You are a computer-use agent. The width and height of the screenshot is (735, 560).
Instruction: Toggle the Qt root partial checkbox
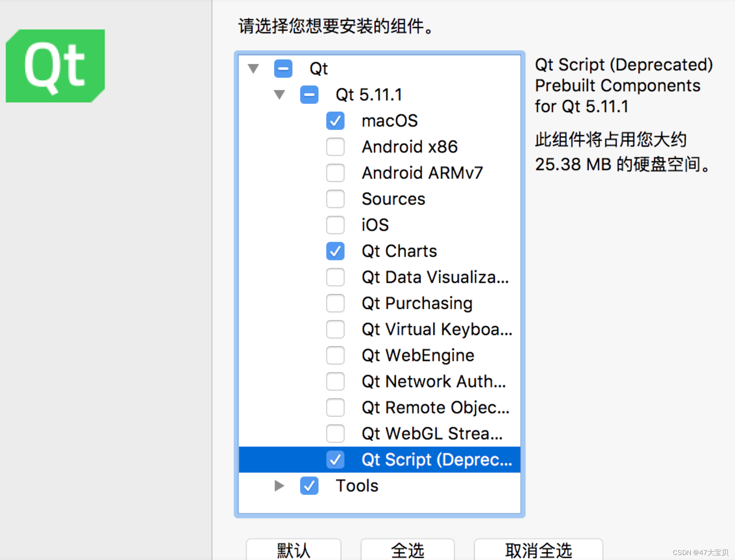pyautogui.click(x=283, y=68)
